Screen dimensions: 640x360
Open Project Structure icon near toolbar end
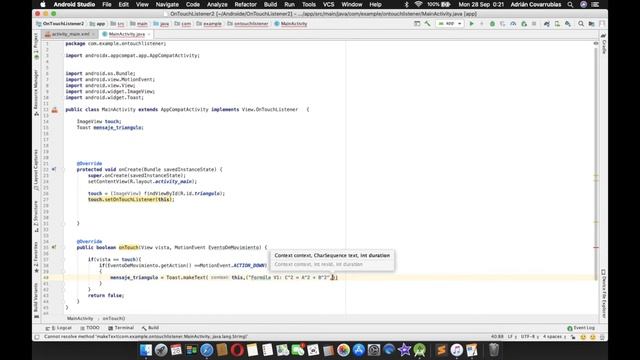pyautogui.click(x=591, y=24)
